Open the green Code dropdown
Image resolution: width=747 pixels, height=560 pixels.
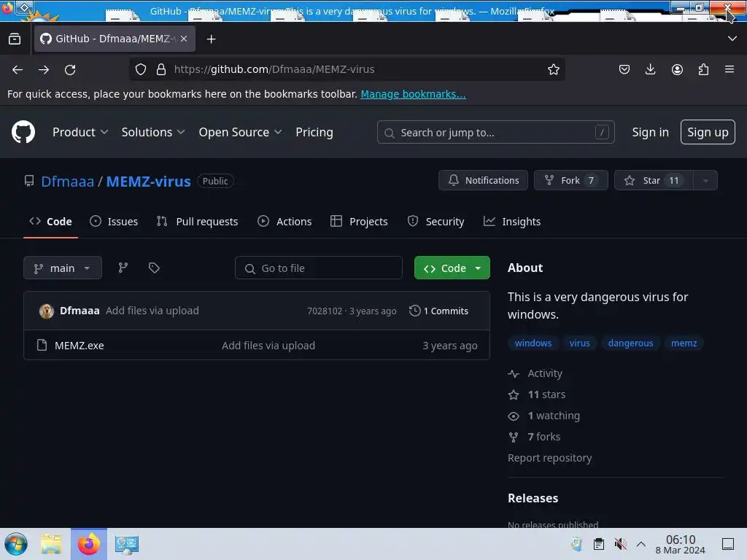(x=452, y=268)
